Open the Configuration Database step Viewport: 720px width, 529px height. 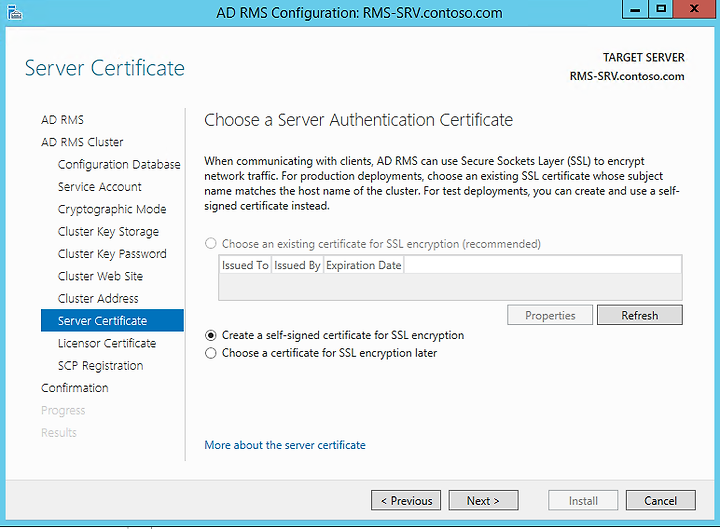pyautogui.click(x=119, y=164)
